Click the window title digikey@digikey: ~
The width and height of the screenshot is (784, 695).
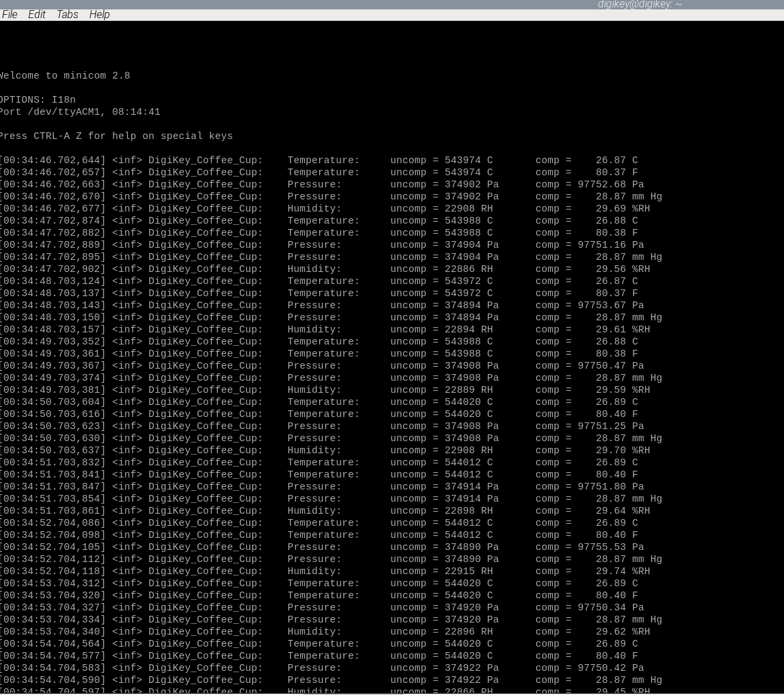pos(640,5)
